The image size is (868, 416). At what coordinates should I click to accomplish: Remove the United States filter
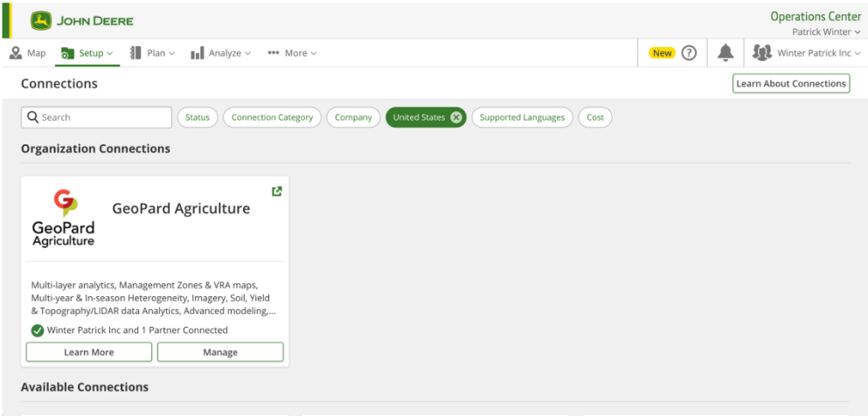456,118
